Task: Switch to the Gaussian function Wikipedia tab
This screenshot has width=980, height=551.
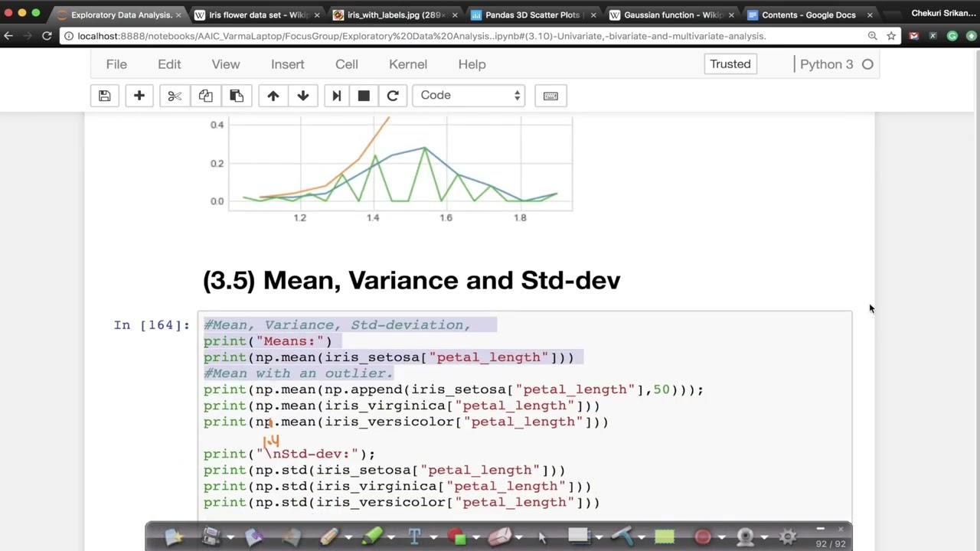Action: [672, 15]
